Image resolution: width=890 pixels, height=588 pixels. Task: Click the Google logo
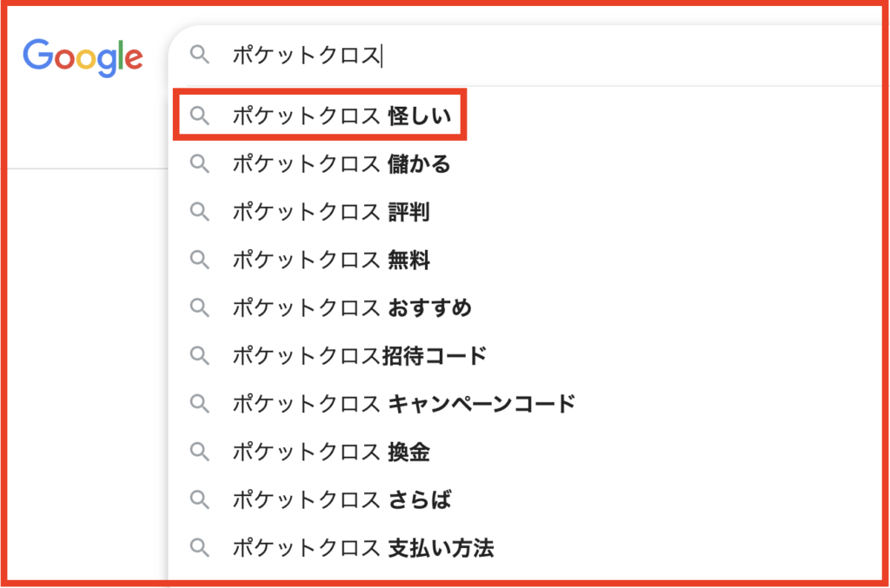[x=83, y=57]
